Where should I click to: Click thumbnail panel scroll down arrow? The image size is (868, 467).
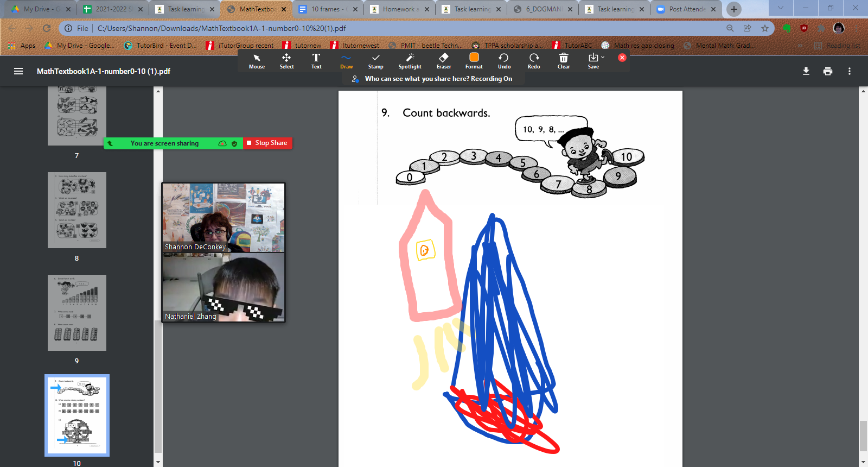pyautogui.click(x=158, y=462)
